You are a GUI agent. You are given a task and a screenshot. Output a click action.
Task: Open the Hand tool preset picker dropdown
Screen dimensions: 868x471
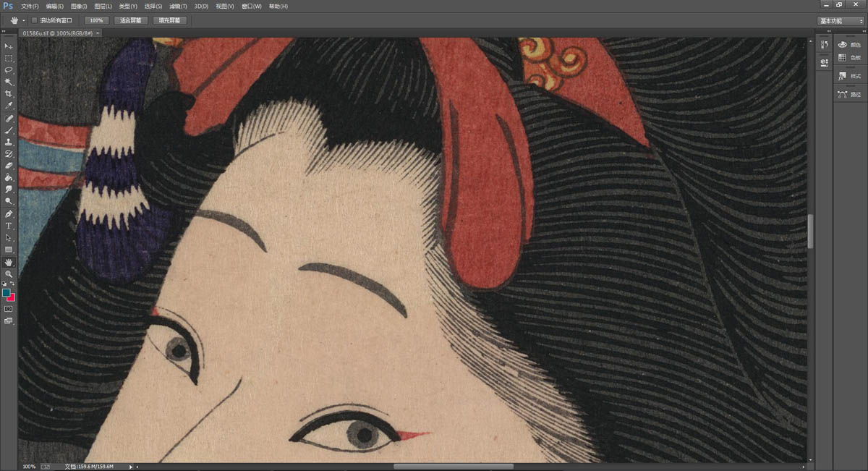click(x=24, y=20)
